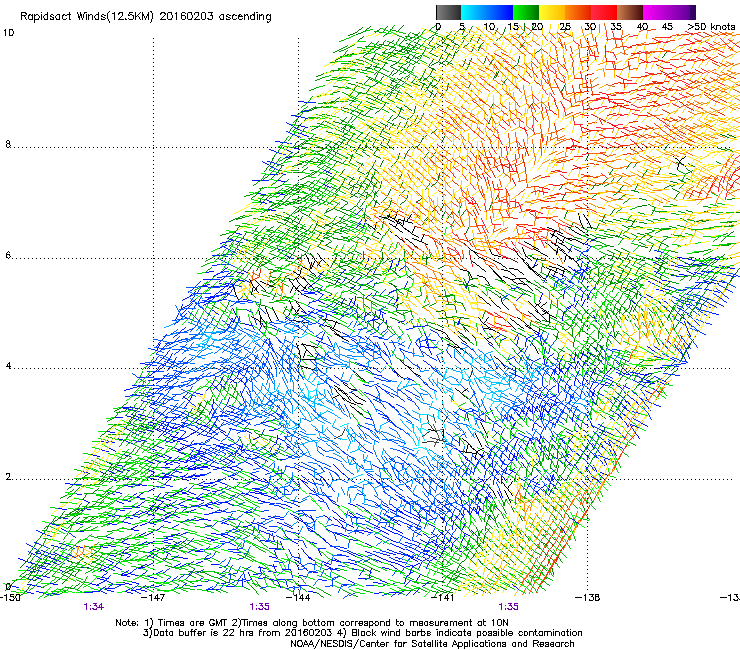
Task: Click longitude label '-150' on bottom axis
Action: (x=10, y=598)
